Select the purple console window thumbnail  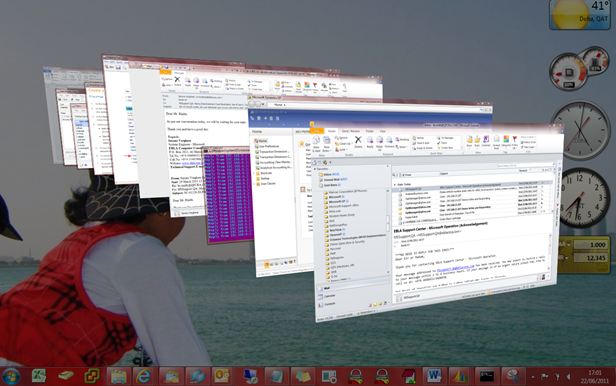(x=228, y=196)
